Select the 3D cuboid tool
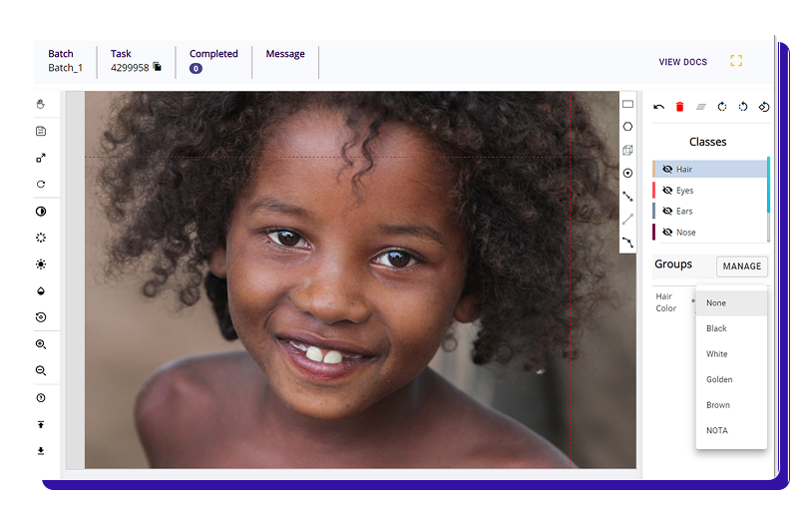Screen dimensions: 812x512 point(627,150)
